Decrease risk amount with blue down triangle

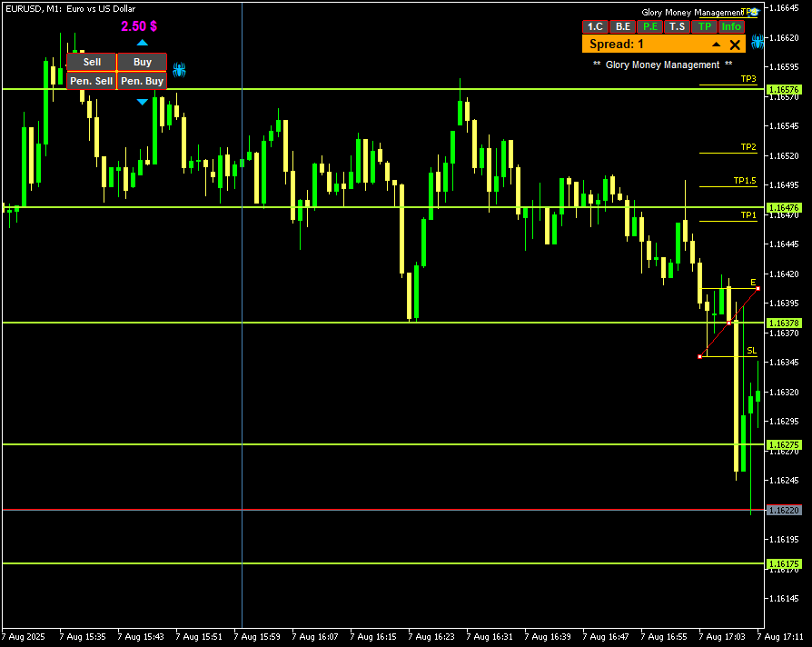coord(143,102)
